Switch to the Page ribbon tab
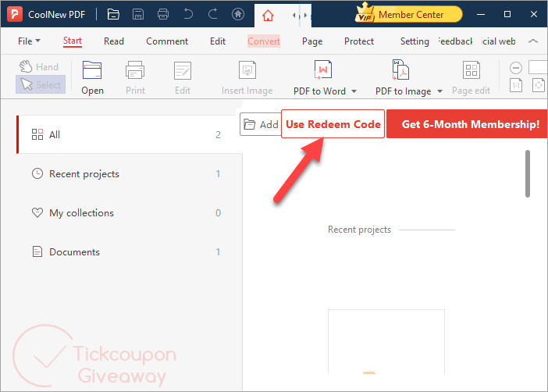 coord(312,41)
